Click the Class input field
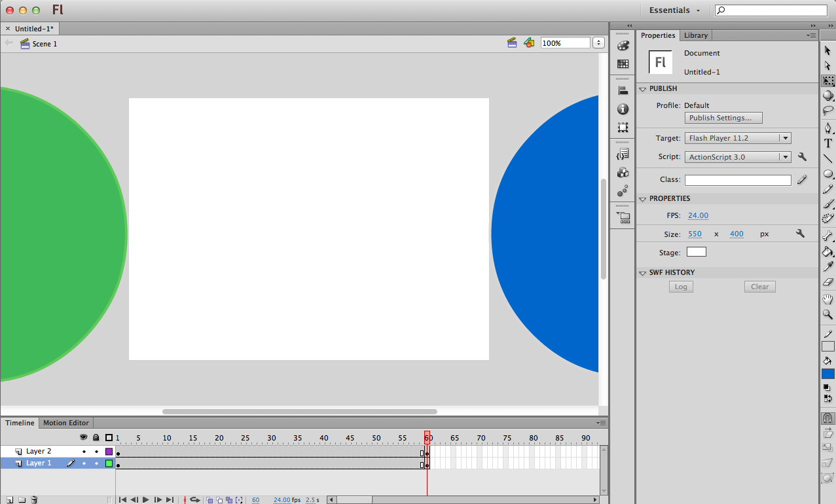Image resolution: width=836 pixels, height=504 pixels. point(738,180)
